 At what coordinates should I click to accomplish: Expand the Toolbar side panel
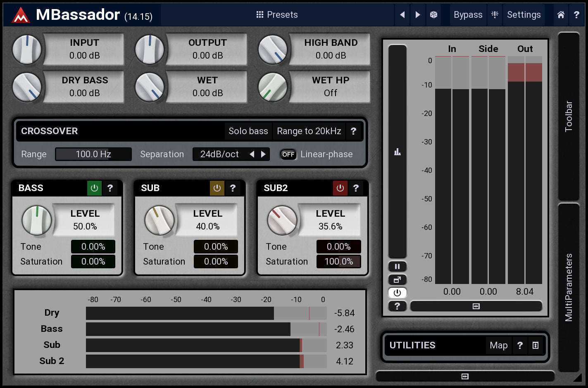tap(569, 116)
